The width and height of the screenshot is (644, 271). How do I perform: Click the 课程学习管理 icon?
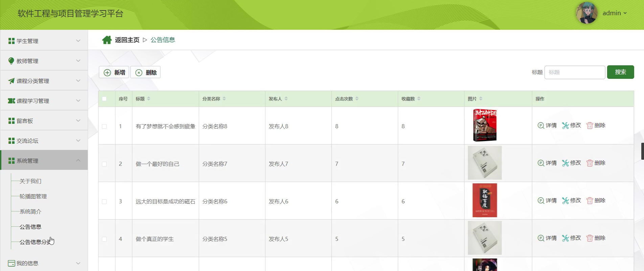11,101
